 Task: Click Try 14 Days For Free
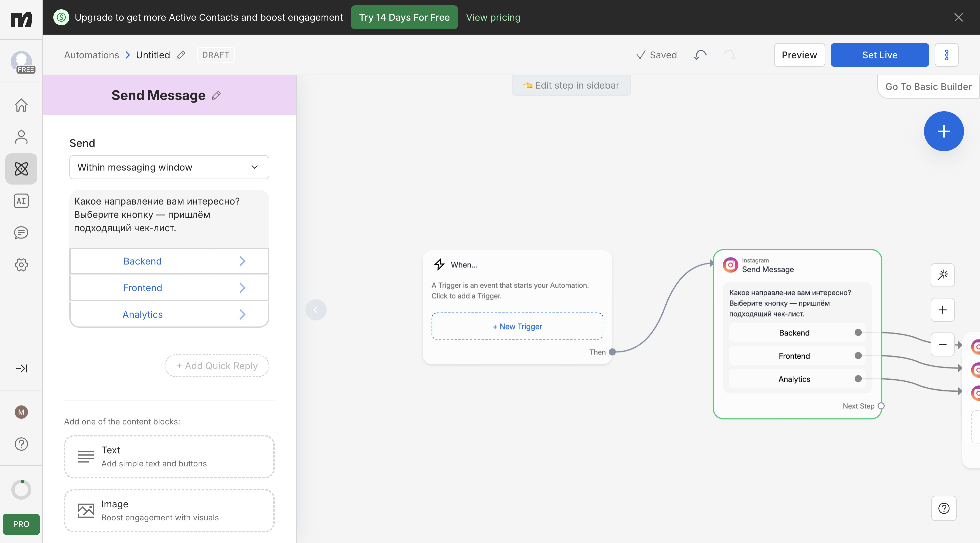[x=404, y=18]
